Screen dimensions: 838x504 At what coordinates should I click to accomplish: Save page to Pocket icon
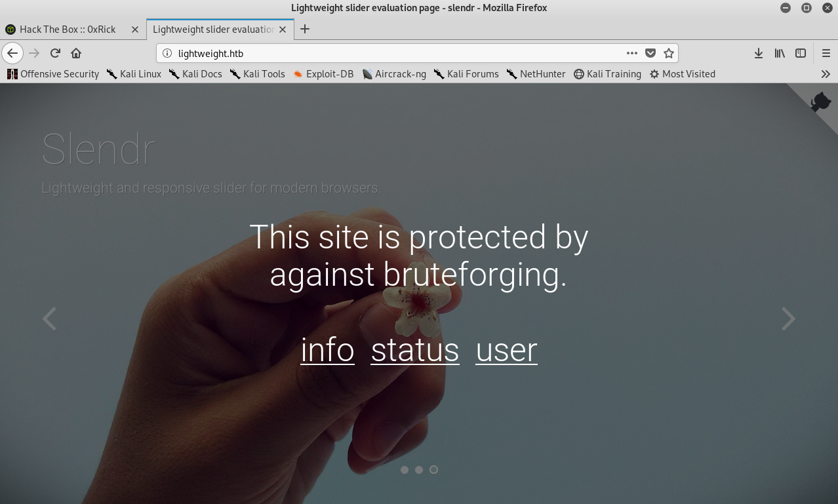[650, 53]
